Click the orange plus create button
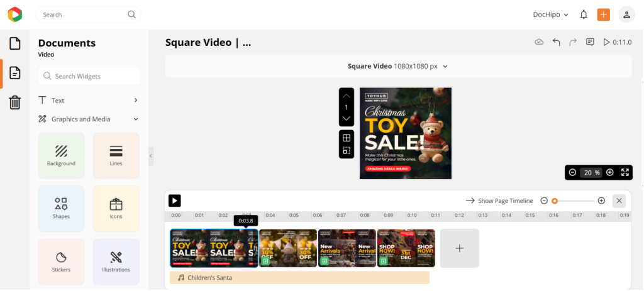 pos(603,15)
